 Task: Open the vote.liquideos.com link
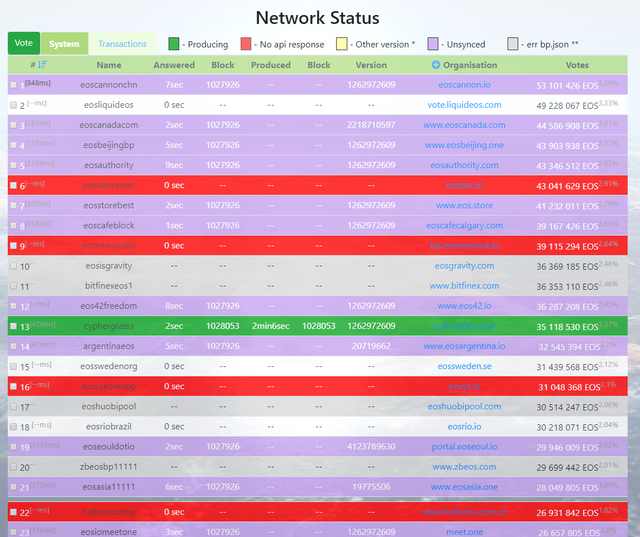(x=464, y=105)
